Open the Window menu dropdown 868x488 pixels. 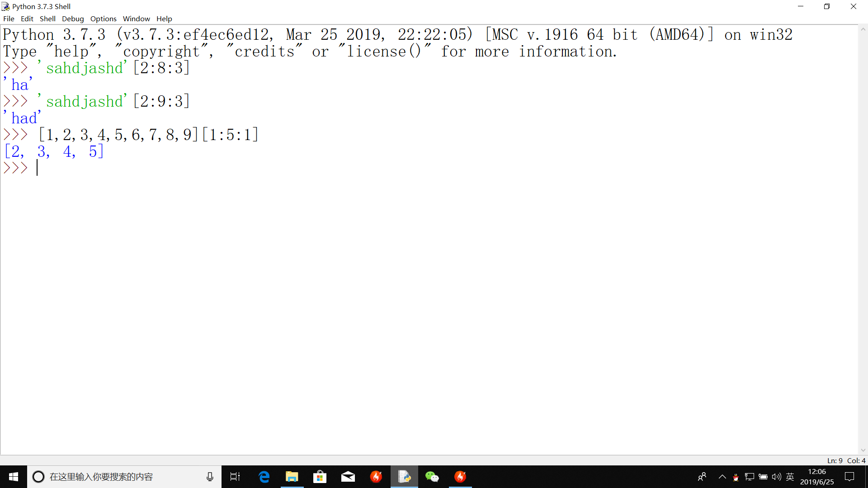pos(135,19)
